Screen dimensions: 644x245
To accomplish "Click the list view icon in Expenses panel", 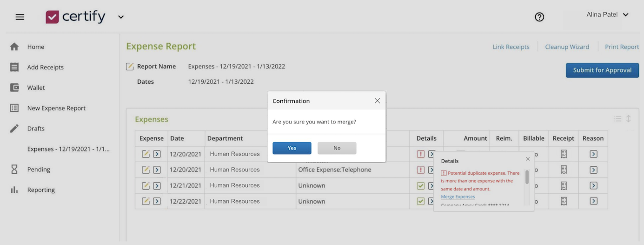I will [x=617, y=119].
